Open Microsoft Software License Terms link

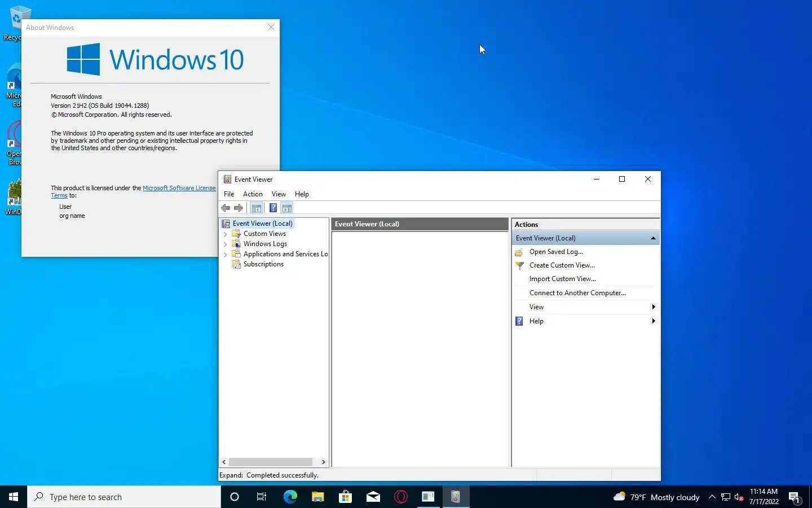(x=179, y=188)
